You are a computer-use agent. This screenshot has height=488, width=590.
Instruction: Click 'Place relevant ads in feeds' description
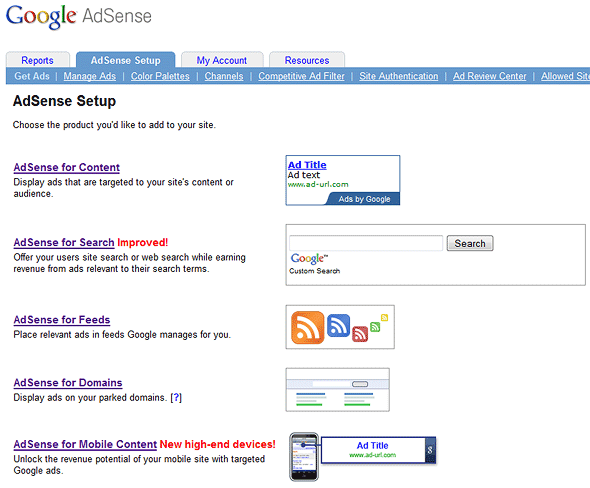pyautogui.click(x=122, y=334)
